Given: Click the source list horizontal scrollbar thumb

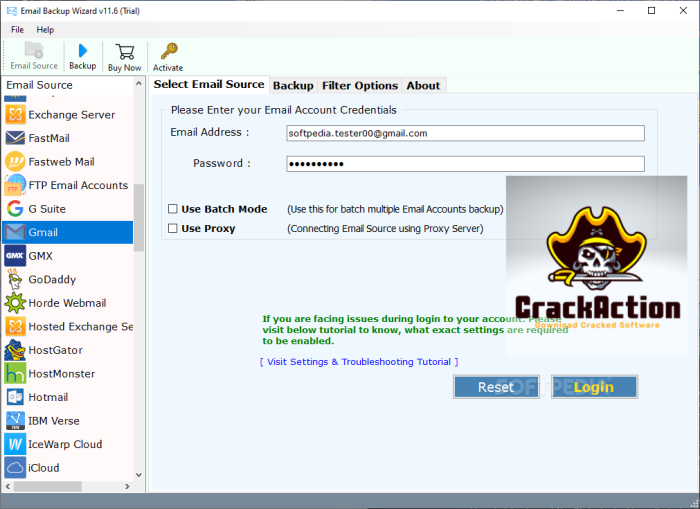Looking at the screenshot, I should 48,486.
